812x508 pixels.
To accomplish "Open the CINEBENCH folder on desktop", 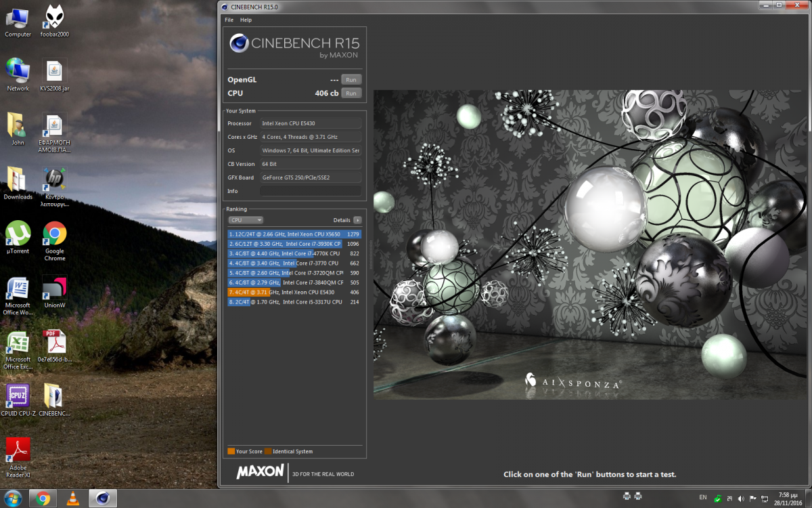I will (x=55, y=400).
